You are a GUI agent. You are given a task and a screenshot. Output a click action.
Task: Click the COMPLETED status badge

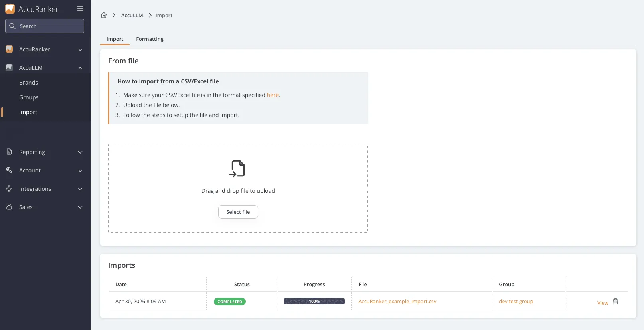(230, 302)
